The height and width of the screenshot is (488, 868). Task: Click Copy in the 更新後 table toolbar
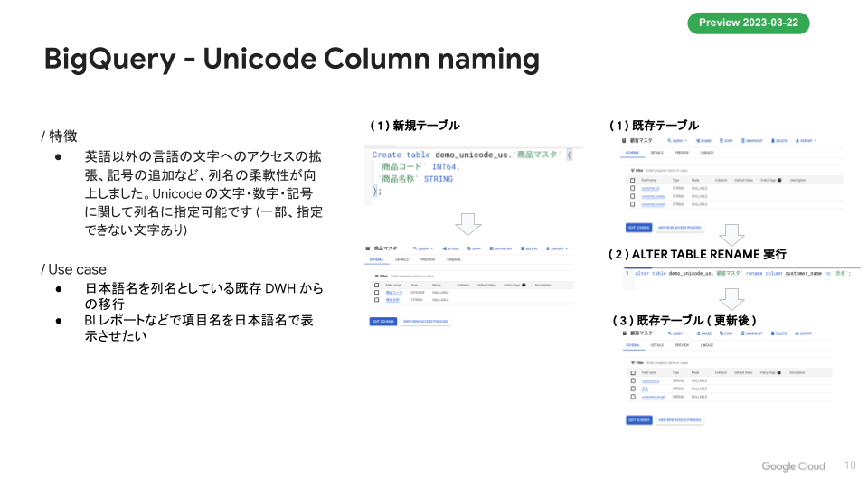click(x=726, y=333)
